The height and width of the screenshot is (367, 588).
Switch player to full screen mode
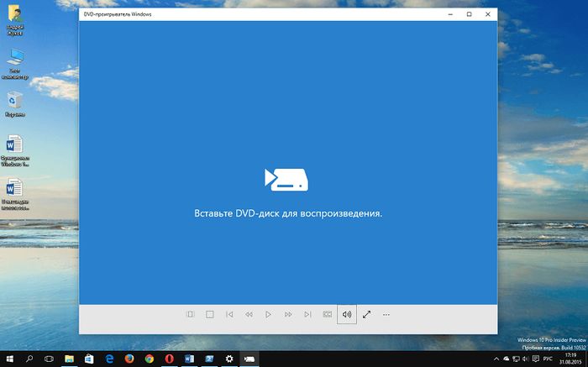pyautogui.click(x=366, y=314)
